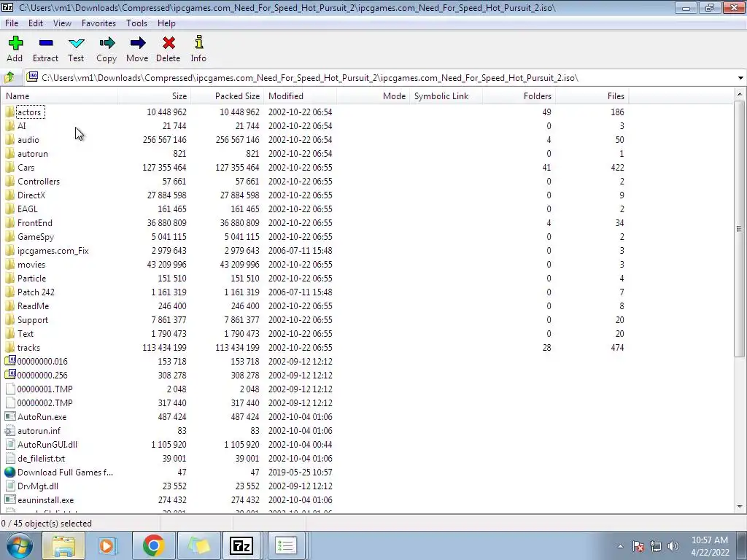The image size is (747, 560).
Task: Select the audio folder icon
Action: click(x=10, y=139)
